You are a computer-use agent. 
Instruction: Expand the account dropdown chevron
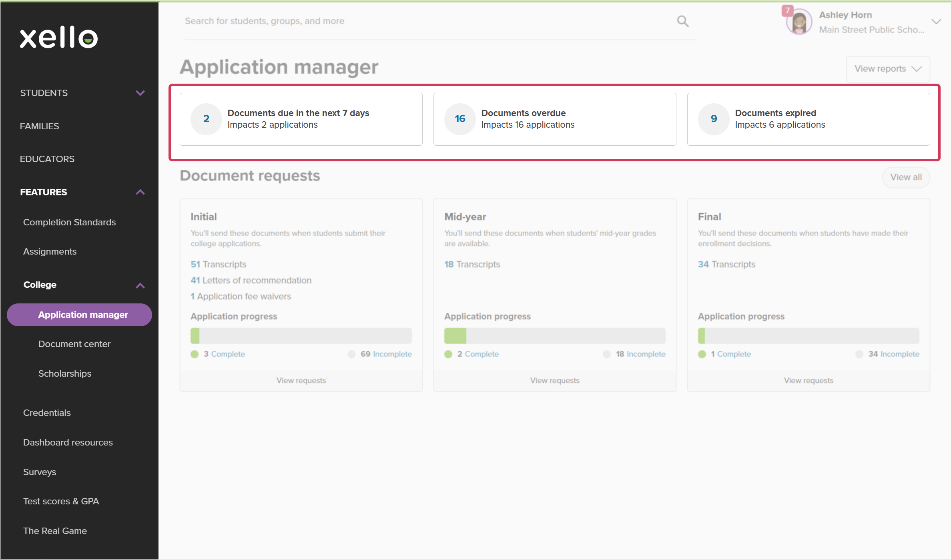tap(936, 22)
